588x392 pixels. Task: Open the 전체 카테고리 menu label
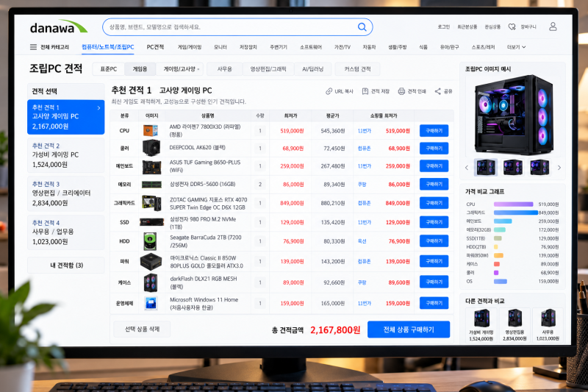click(x=54, y=47)
